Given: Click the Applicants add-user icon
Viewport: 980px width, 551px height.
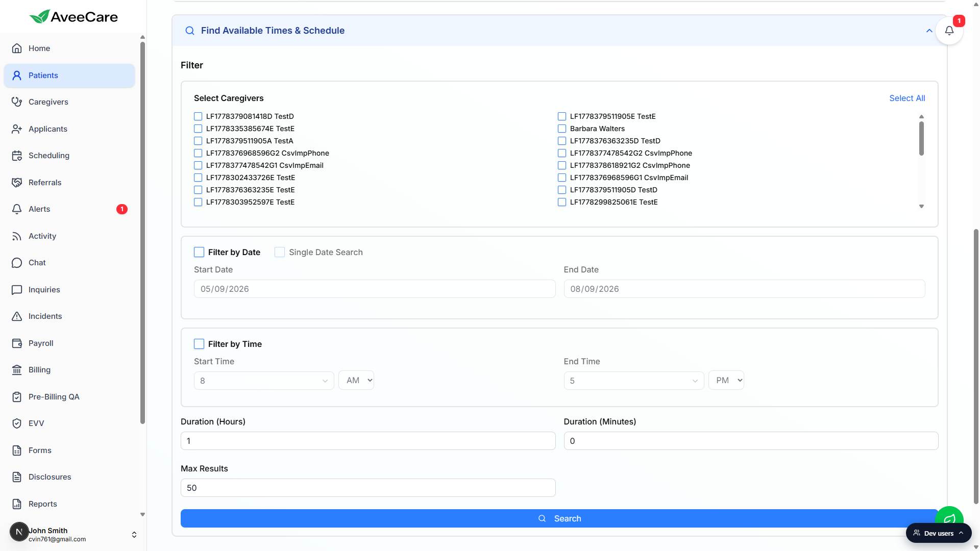Looking at the screenshot, I should 17,129.
